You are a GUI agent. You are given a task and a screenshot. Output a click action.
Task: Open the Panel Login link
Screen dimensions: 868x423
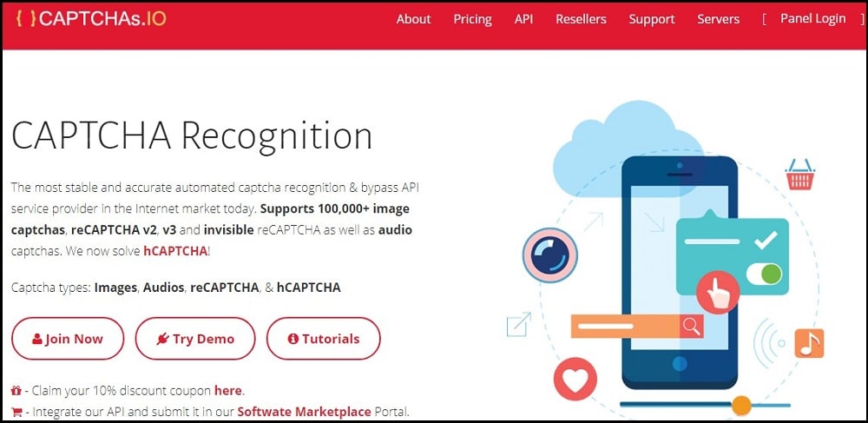[812, 19]
